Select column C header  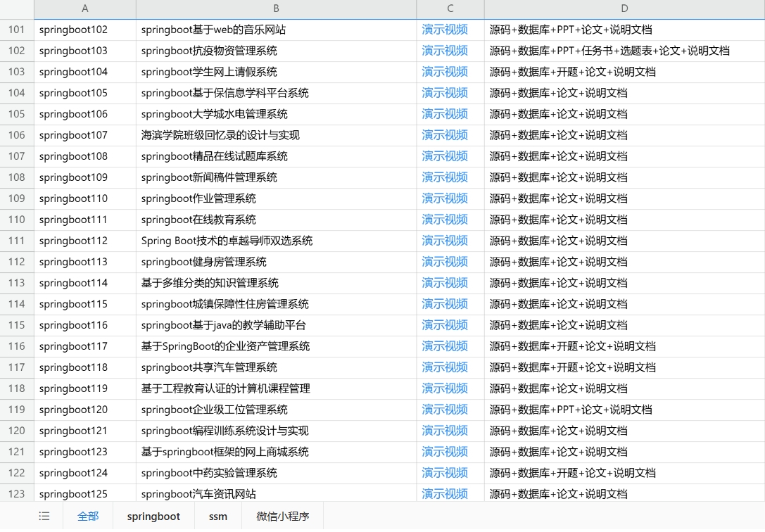click(450, 8)
